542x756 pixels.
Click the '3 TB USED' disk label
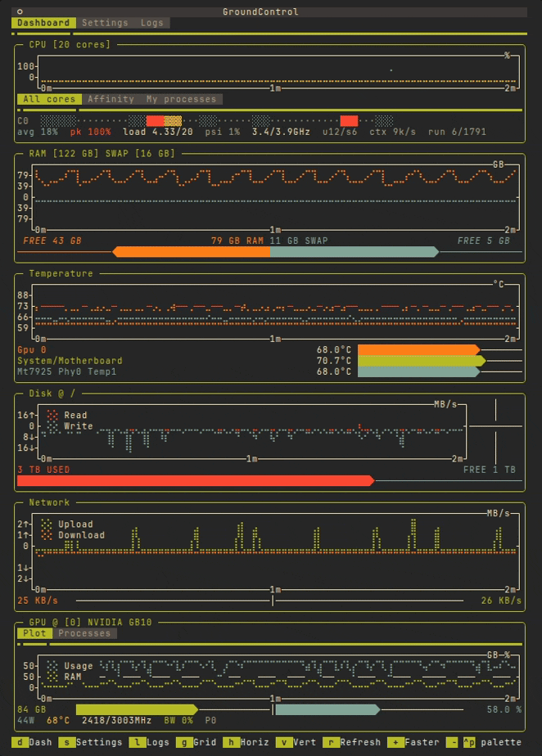(x=43, y=470)
